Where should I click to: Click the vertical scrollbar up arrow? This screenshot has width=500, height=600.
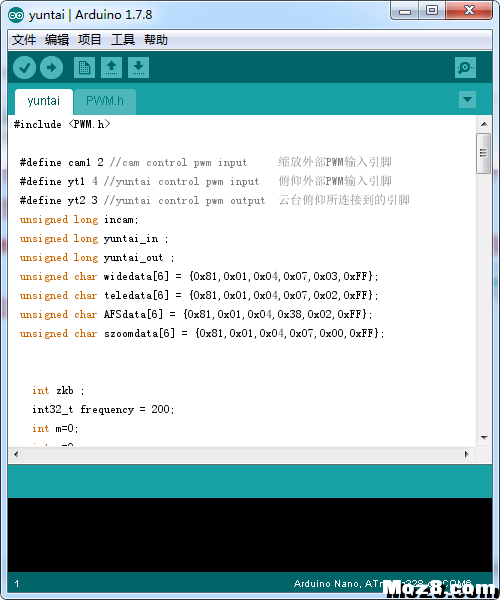(x=484, y=124)
